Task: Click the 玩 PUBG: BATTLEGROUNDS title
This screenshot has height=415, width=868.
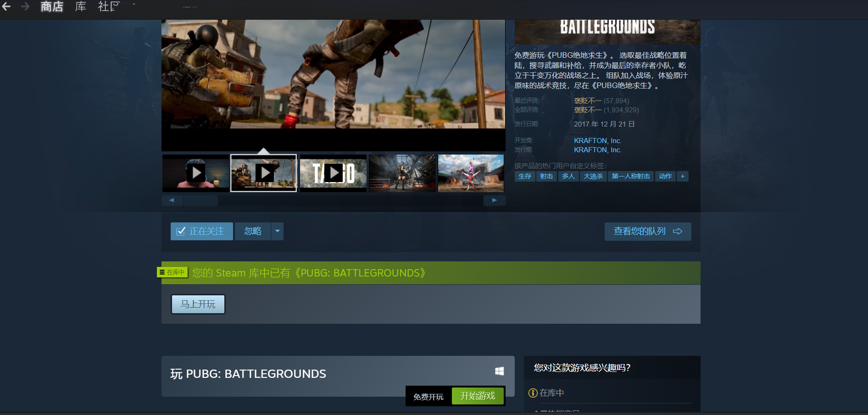Action: (x=248, y=374)
